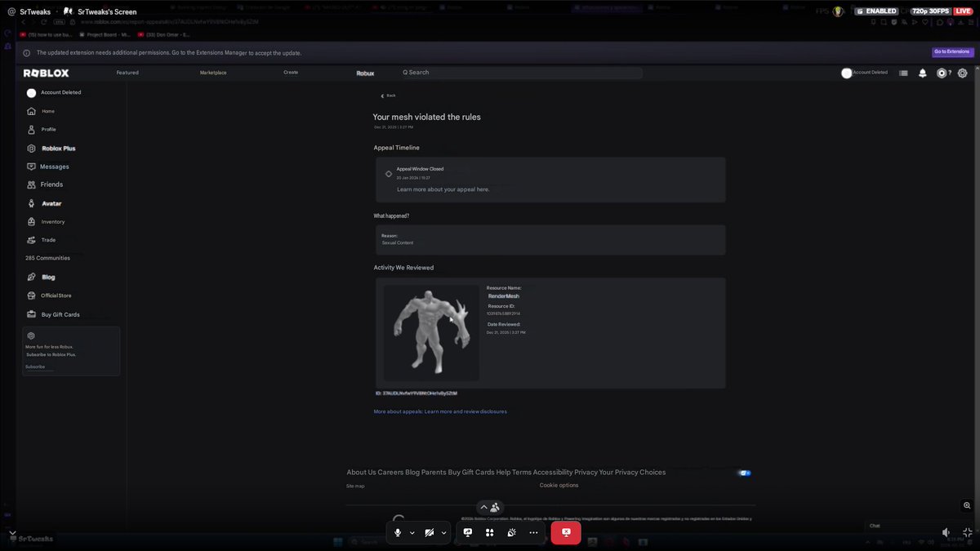
Task: Open Blog from the sidebar
Action: (41, 277)
